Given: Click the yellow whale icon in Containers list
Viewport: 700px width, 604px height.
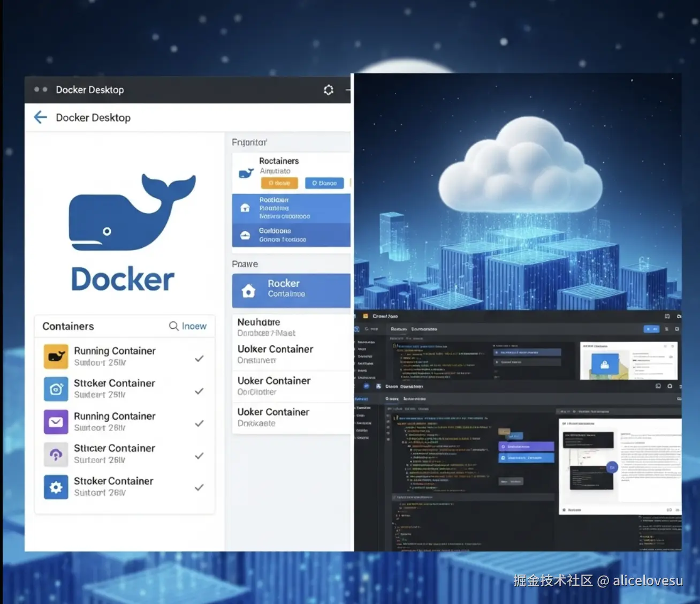Looking at the screenshot, I should click(x=56, y=357).
